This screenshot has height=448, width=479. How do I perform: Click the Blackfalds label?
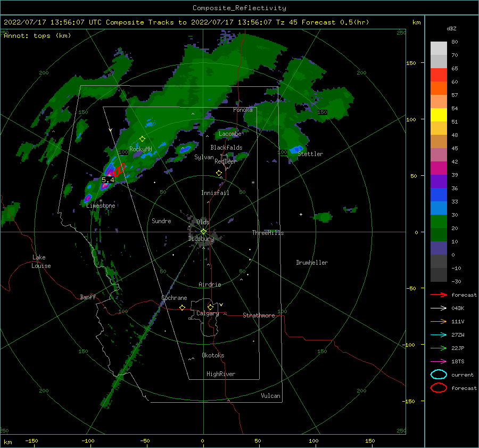tap(226, 148)
